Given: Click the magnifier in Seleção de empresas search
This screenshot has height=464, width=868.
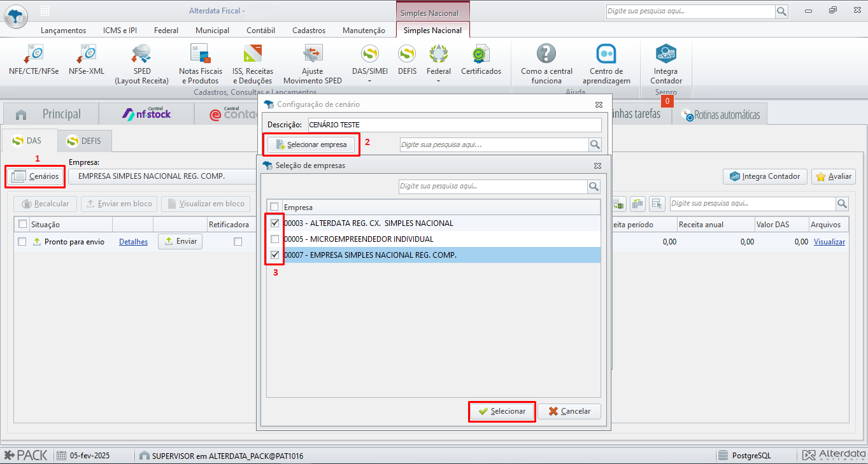Looking at the screenshot, I should (x=594, y=186).
